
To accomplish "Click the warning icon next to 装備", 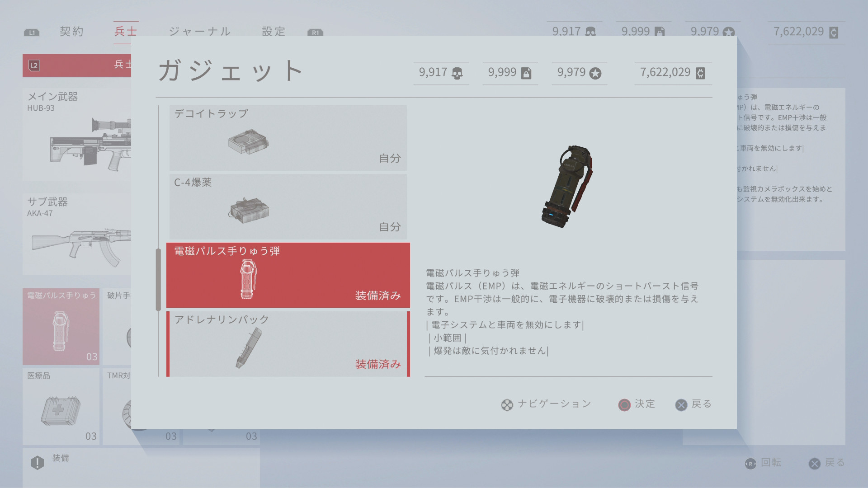I will tap(38, 463).
